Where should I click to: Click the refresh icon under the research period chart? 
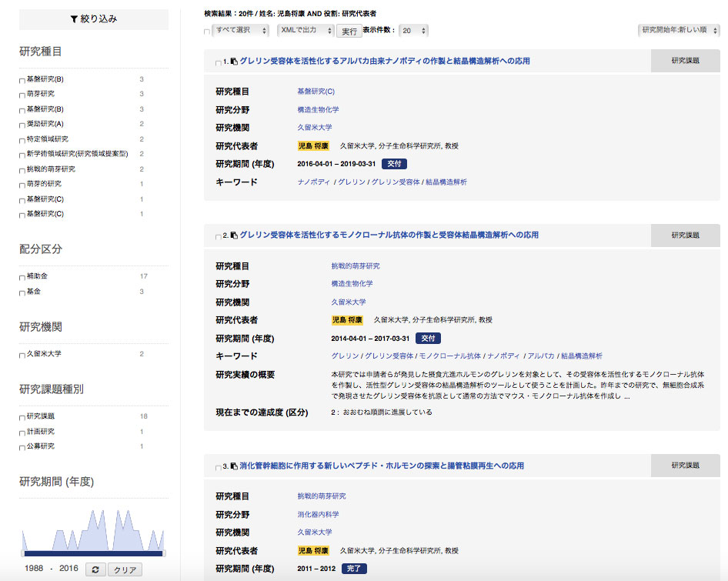coord(94,569)
